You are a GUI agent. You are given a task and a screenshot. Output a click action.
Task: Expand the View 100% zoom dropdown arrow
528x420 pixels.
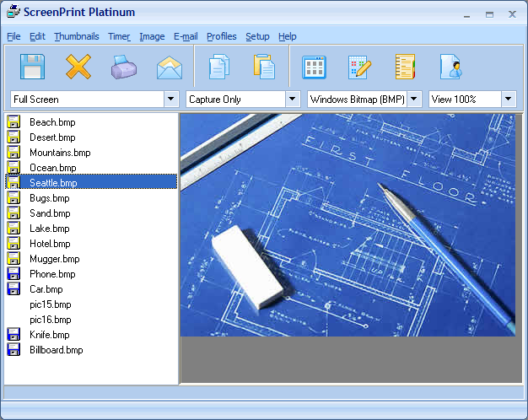click(x=509, y=99)
